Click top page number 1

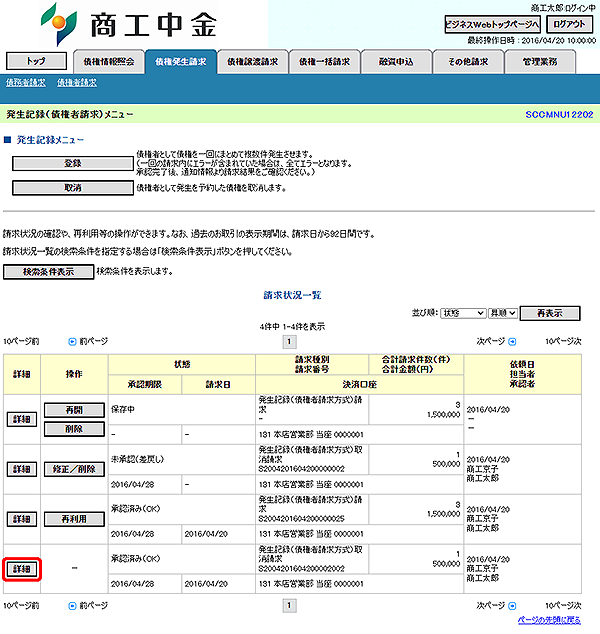coord(289,342)
